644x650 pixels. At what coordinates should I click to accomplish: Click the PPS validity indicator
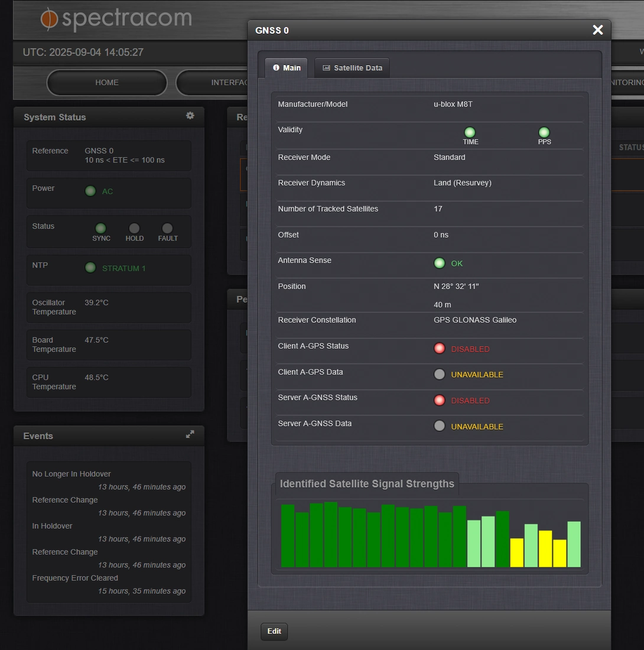[544, 132]
